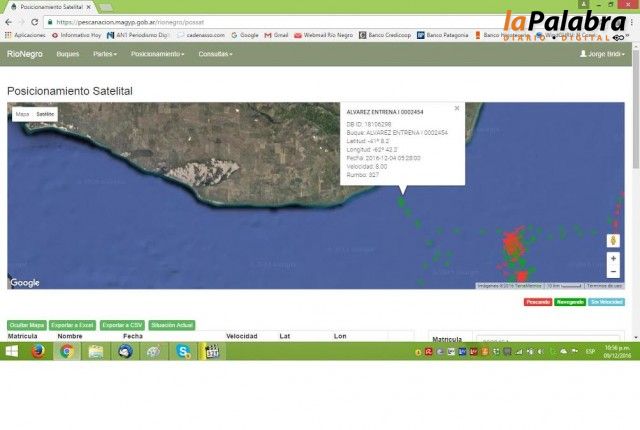Viewport: 640px width, 430px height.
Task: Click the Windows Start button
Action: [x=10, y=351]
